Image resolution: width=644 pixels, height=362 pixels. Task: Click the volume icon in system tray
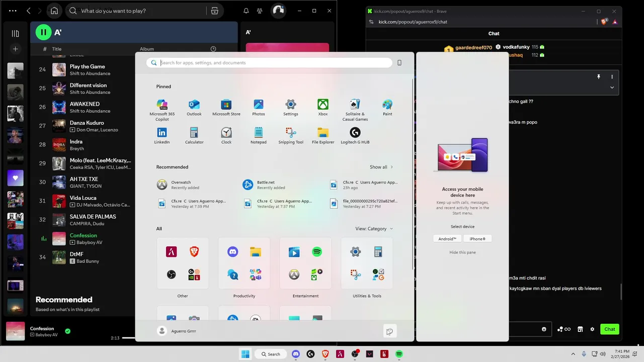pos(603,354)
